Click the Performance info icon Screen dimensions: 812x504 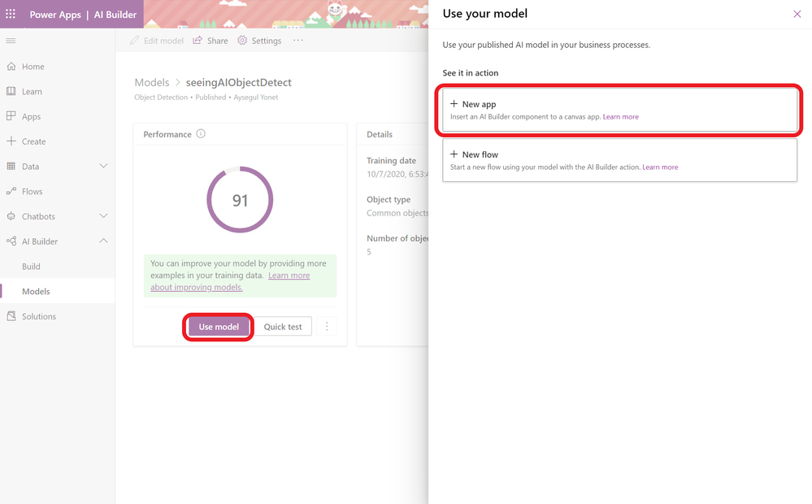click(201, 133)
